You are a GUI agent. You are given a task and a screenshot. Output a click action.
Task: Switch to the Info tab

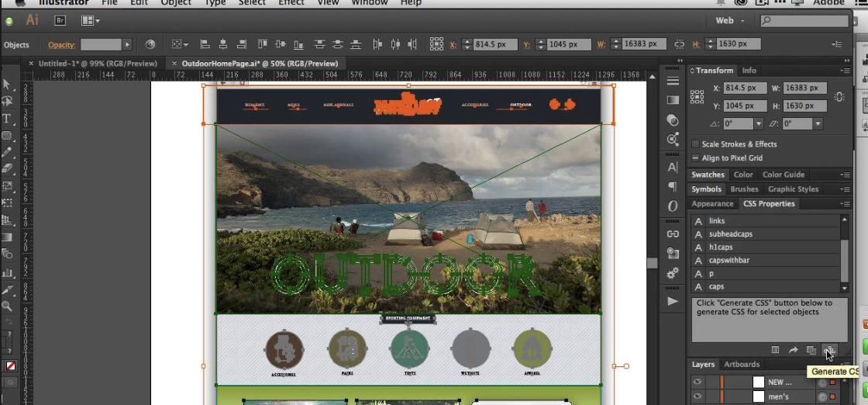749,71
